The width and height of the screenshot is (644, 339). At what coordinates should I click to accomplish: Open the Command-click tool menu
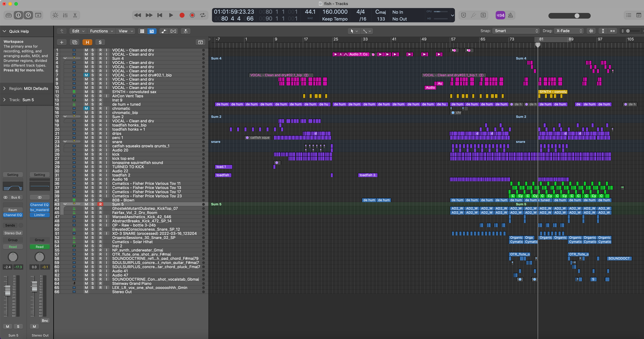tap(367, 31)
